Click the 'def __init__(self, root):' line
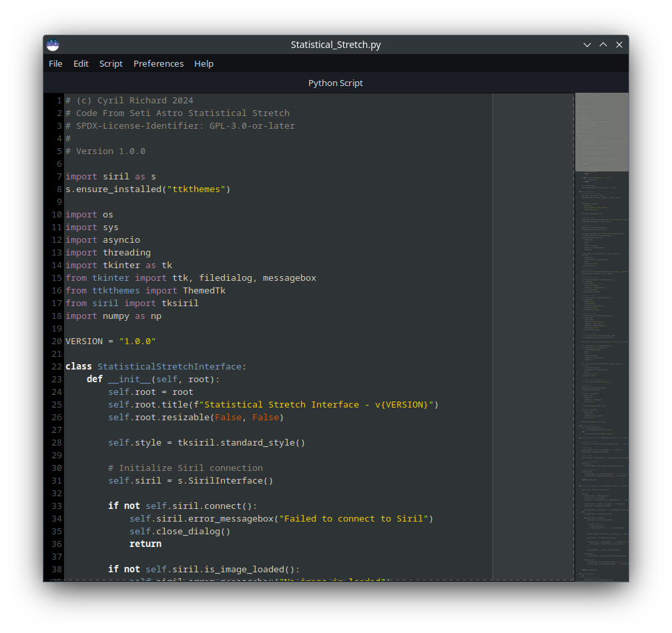The image size is (672, 633). pos(153,380)
